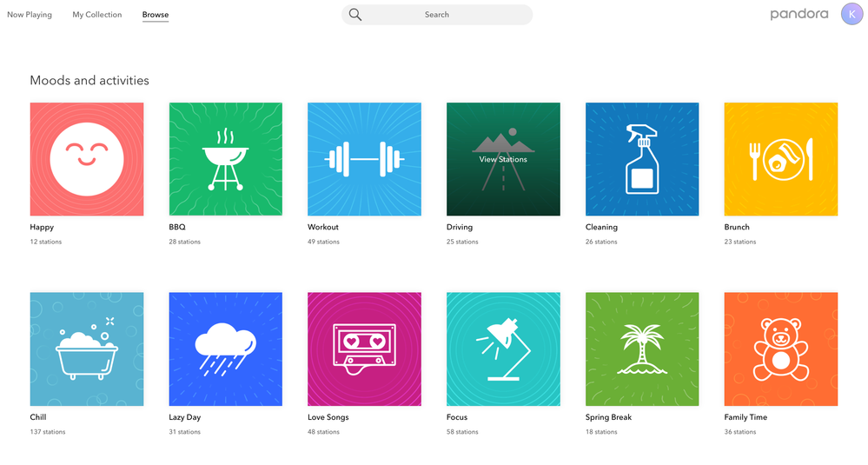Open the Family Time teddy bear tile
The height and width of the screenshot is (465, 868).
pyautogui.click(x=780, y=349)
